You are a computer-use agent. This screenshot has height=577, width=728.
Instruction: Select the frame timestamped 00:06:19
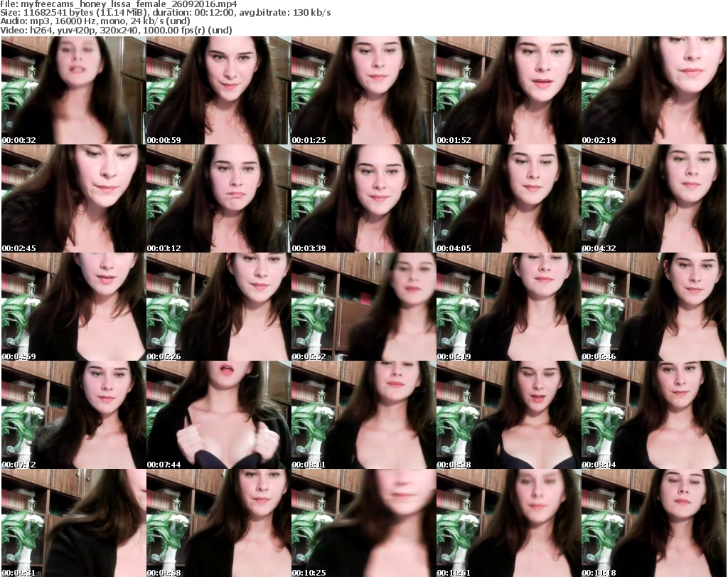pos(509,307)
